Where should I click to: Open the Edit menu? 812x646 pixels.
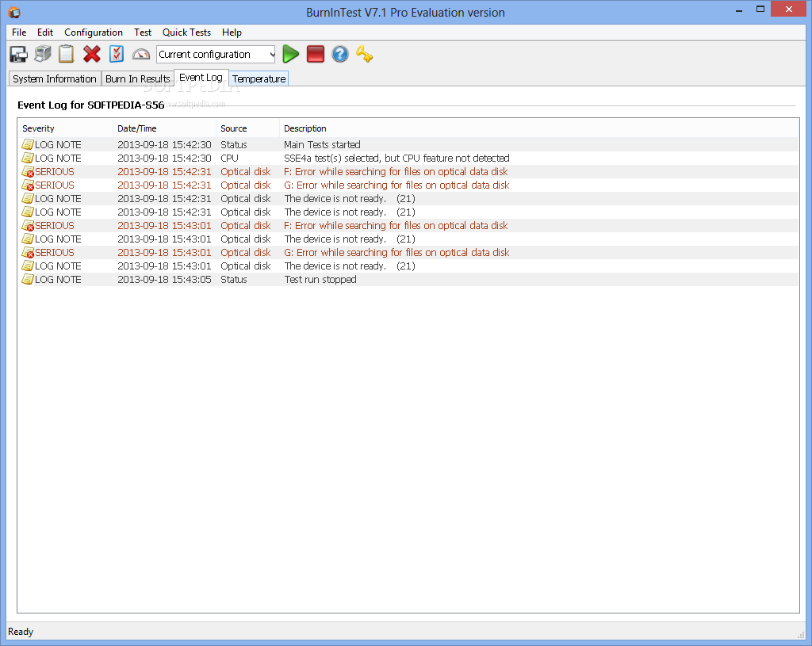pyautogui.click(x=45, y=32)
